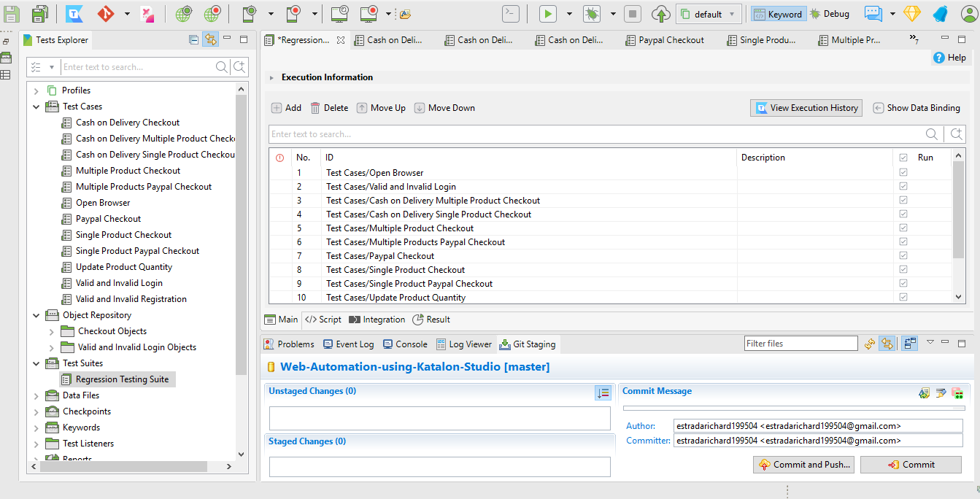Click Git Staging column layout icon
Image resolution: width=980 pixels, height=499 pixels.
(x=909, y=344)
